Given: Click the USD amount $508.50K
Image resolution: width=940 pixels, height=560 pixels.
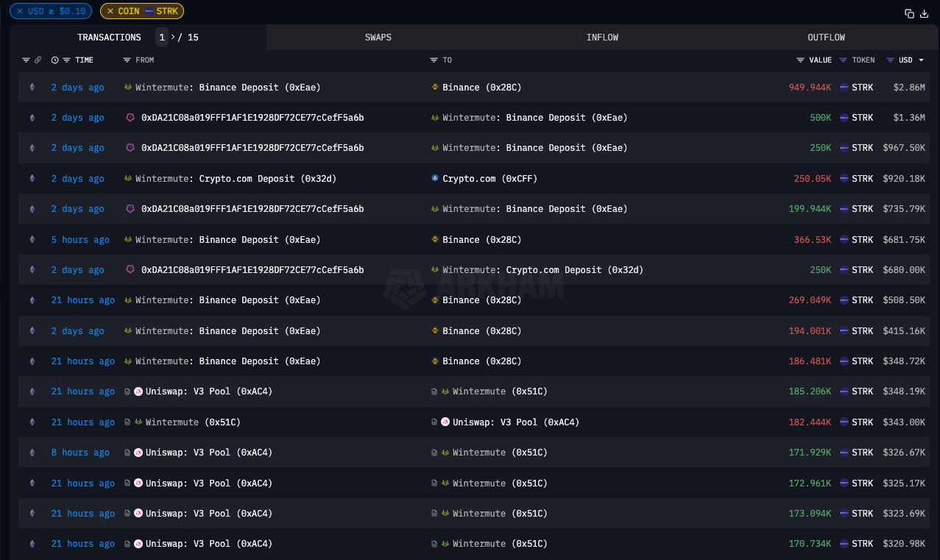Looking at the screenshot, I should (x=904, y=300).
